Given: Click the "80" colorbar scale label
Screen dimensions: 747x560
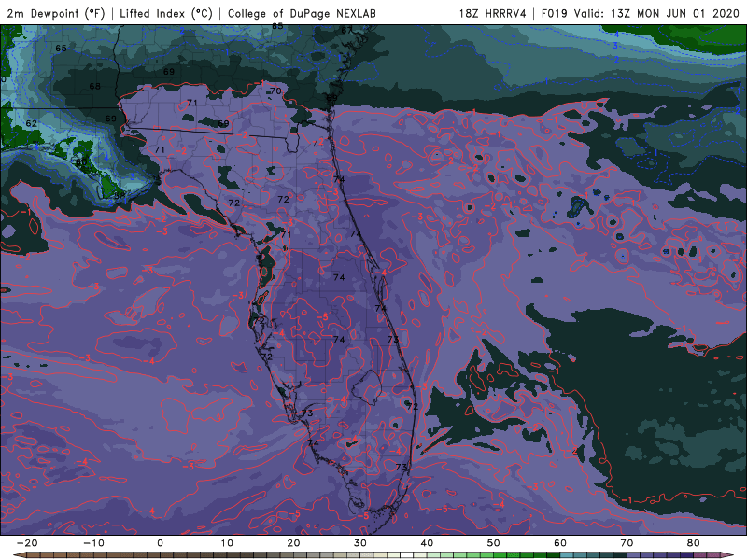Looking at the screenshot, I should (x=694, y=543).
